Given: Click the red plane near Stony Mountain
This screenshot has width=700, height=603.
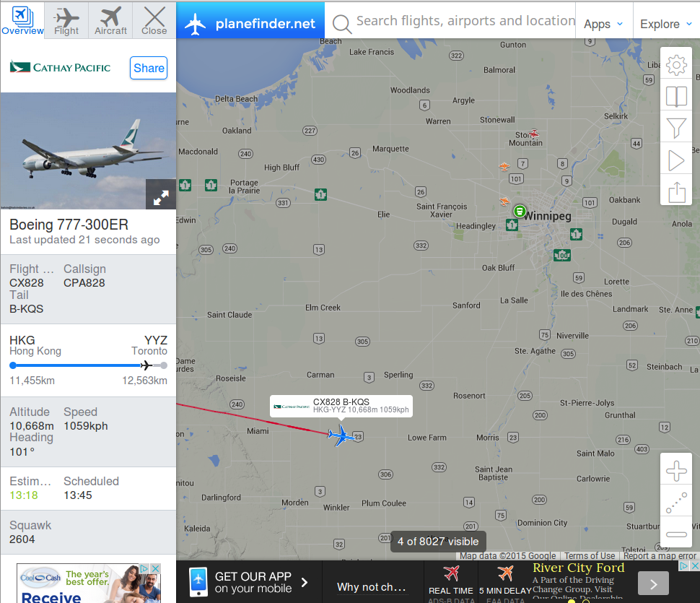Looking at the screenshot, I should pyautogui.click(x=533, y=134).
